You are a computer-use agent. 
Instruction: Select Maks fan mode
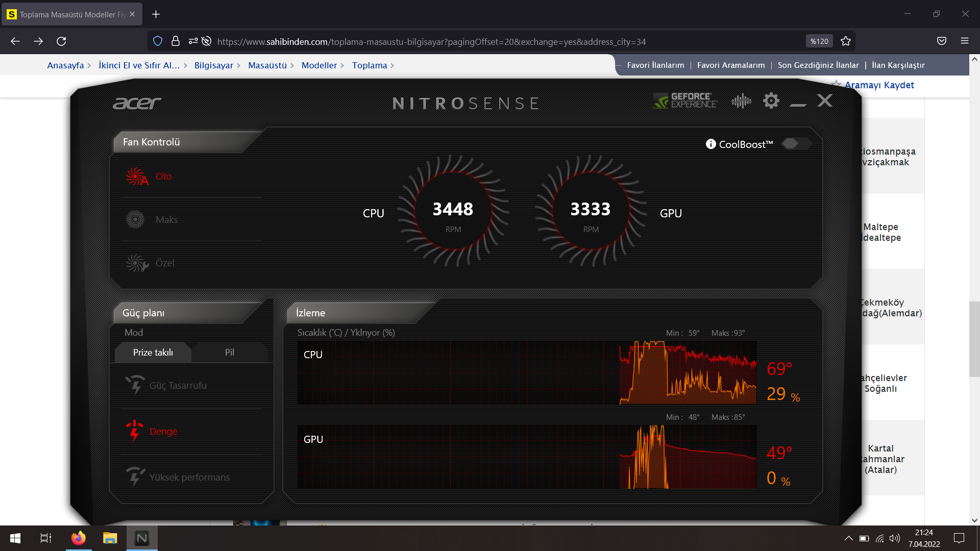tap(166, 220)
